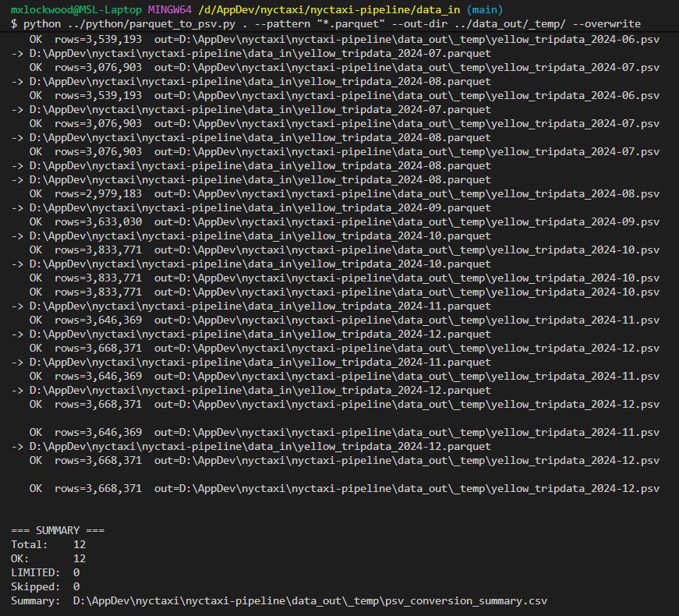Click the === SUMMARY === heading
The height and width of the screenshot is (616, 679).
(58, 531)
